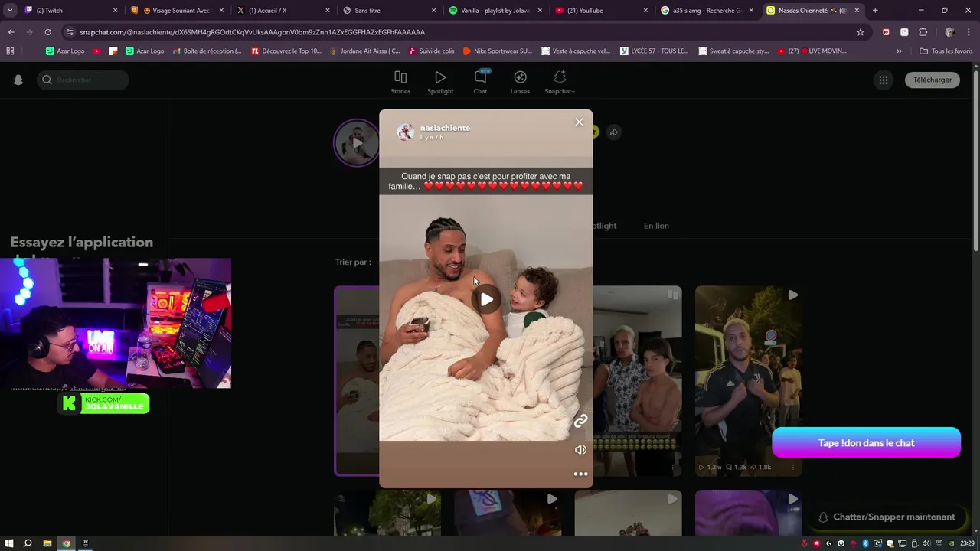Screen dimensions: 980x551
Task: Open the LIVE MOVIN... bookmark
Action: click(812, 51)
